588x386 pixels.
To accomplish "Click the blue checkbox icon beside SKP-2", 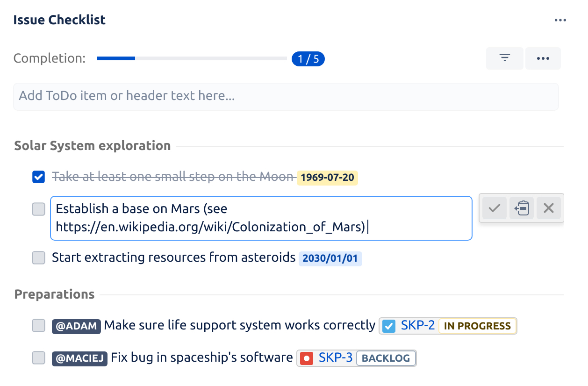I will pos(388,326).
